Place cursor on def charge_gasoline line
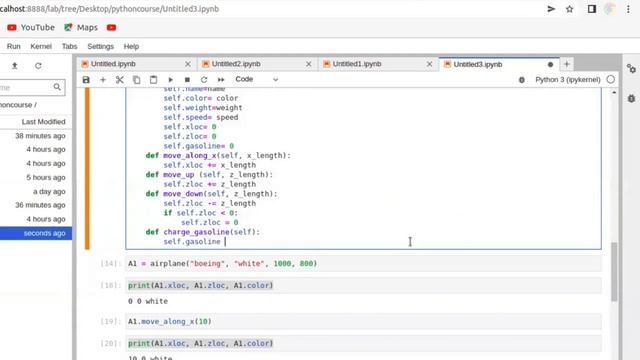 203,232
